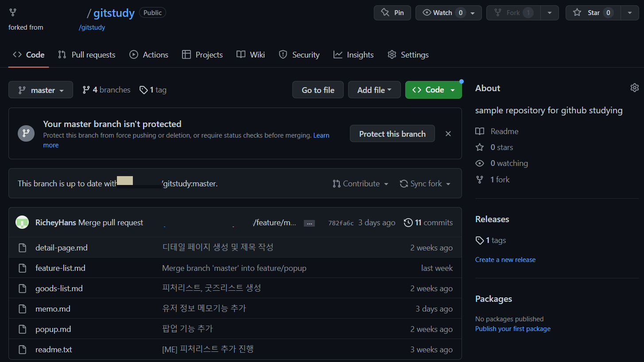
Task: Open the Star lists dropdown arrow
Action: tap(630, 13)
